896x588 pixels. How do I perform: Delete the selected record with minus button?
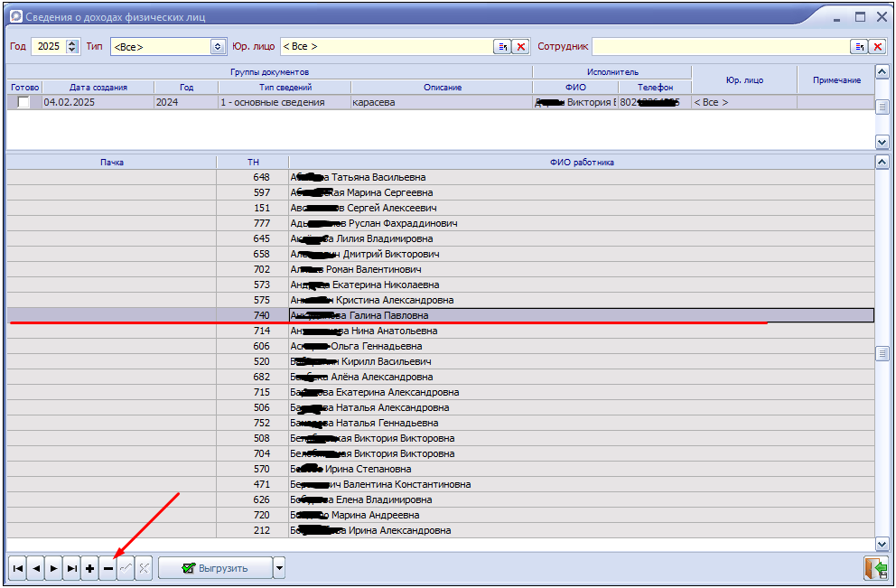(x=107, y=568)
